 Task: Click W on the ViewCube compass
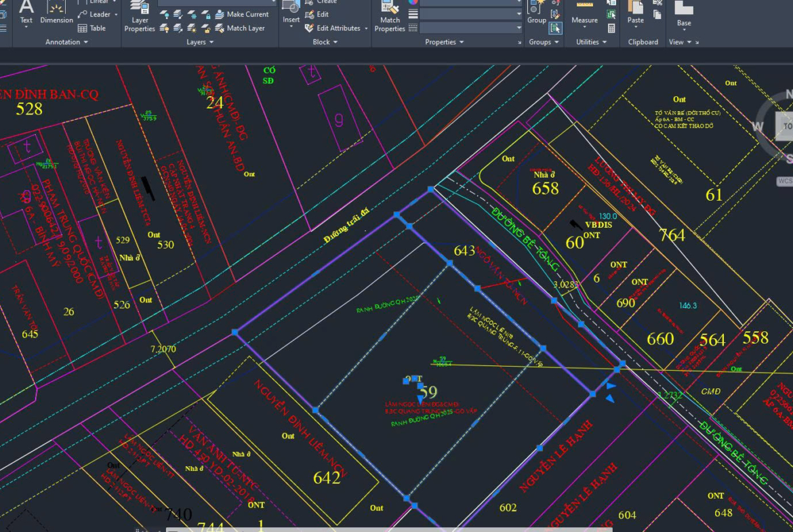[758, 127]
